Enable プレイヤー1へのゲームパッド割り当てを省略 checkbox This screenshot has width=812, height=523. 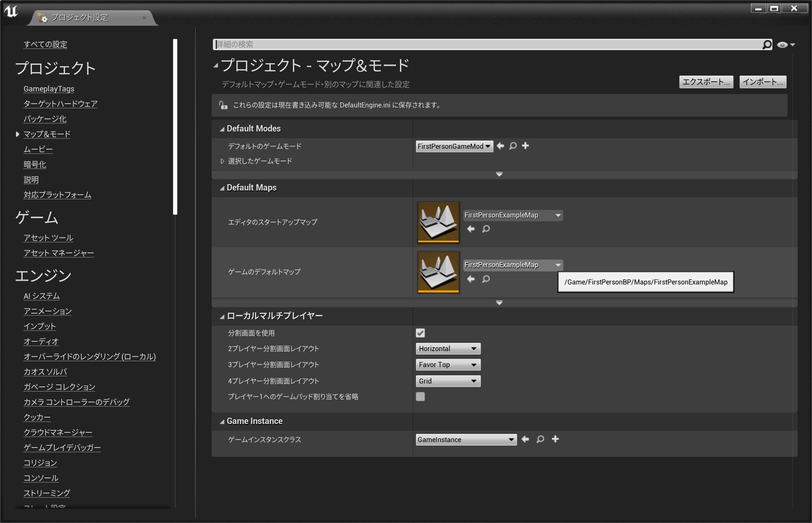click(x=420, y=397)
